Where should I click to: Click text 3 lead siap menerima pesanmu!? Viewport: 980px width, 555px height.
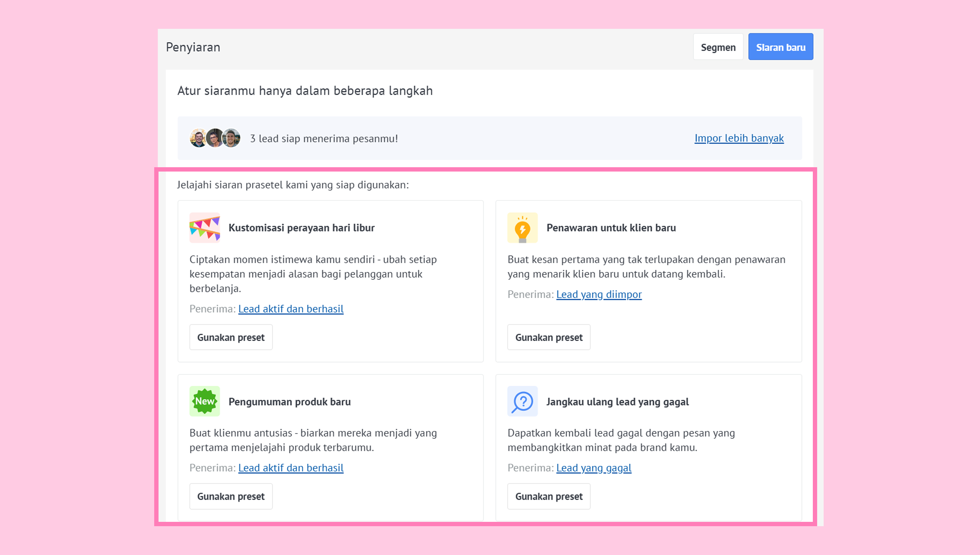(324, 138)
